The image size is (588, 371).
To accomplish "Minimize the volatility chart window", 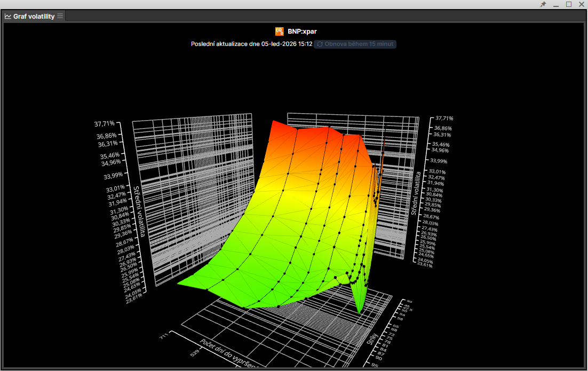I will coord(556,4).
